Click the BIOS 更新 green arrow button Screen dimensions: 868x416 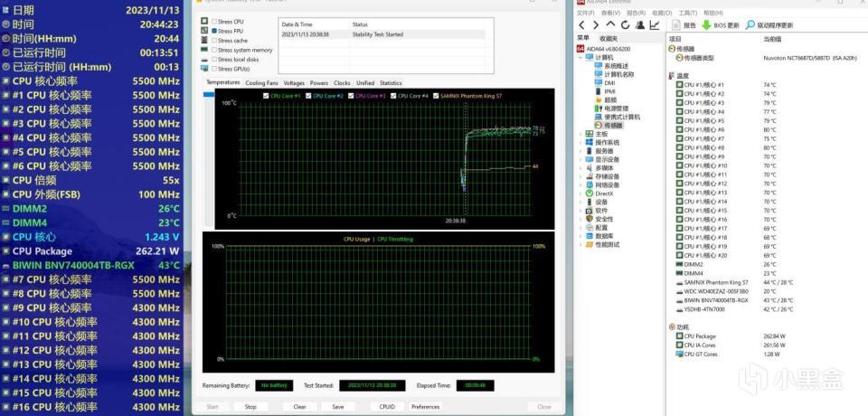(706, 25)
